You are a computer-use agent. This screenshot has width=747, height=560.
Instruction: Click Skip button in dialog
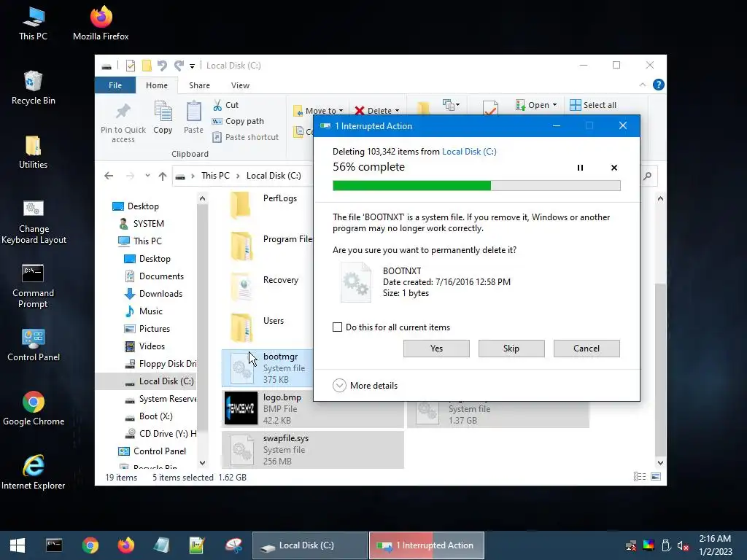pyautogui.click(x=511, y=348)
